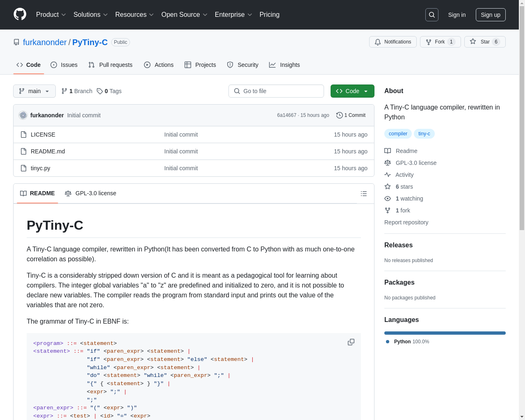Click the README.md file icon

[24, 151]
